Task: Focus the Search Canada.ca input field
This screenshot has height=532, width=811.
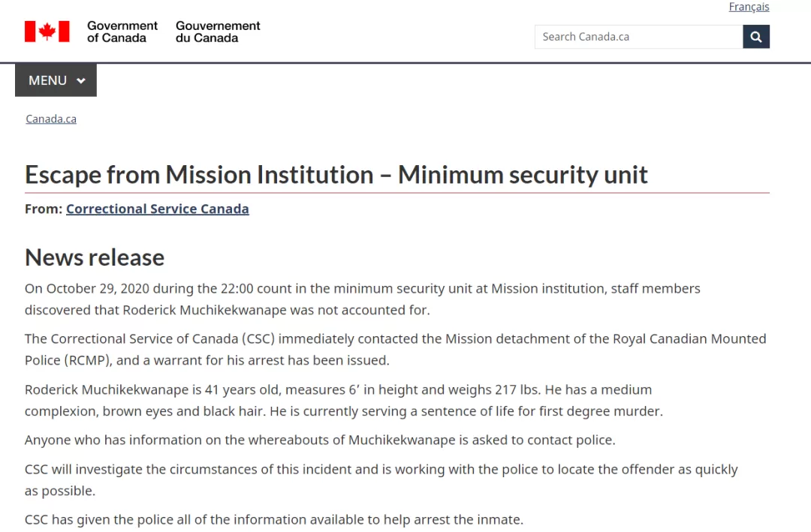Action: tap(639, 37)
